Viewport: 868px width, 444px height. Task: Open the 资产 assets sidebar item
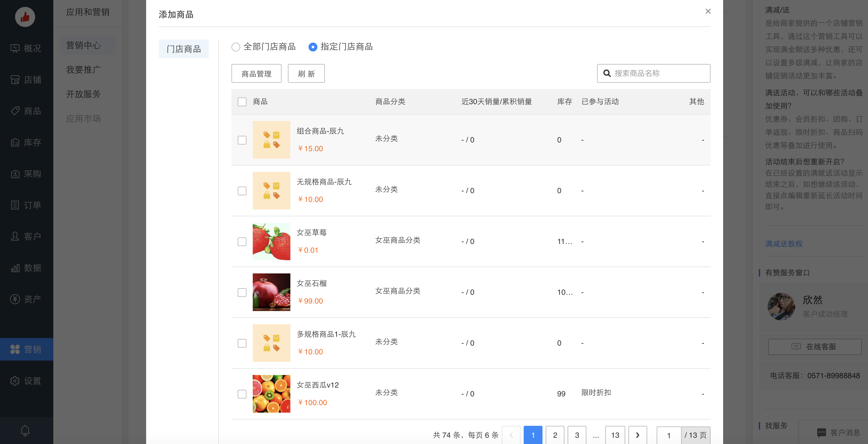pos(26,299)
